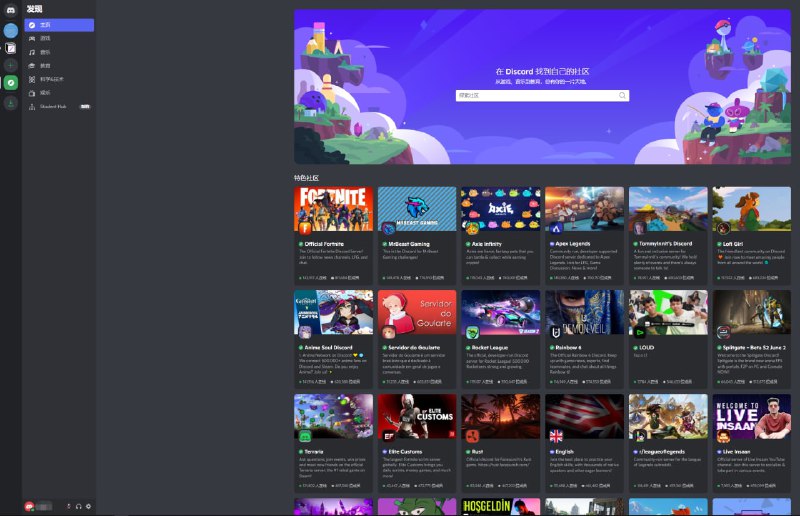Switch to Science & Tech category
Screen dimensions: 800x516
[x=50, y=78]
